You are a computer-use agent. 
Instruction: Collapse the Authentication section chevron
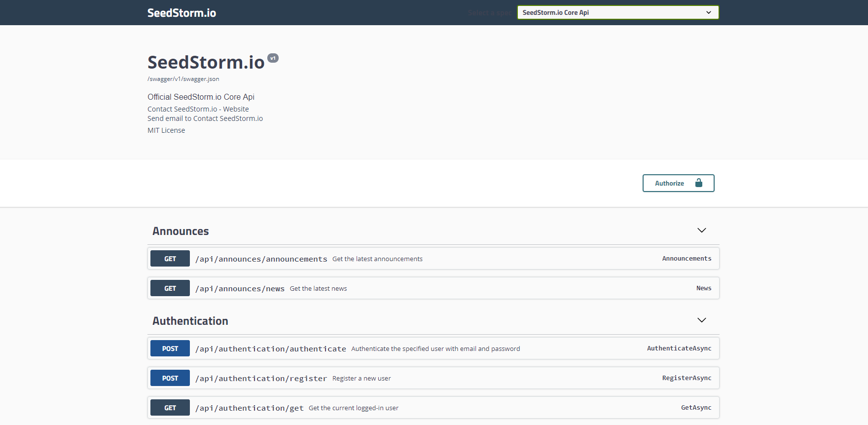pyautogui.click(x=701, y=320)
